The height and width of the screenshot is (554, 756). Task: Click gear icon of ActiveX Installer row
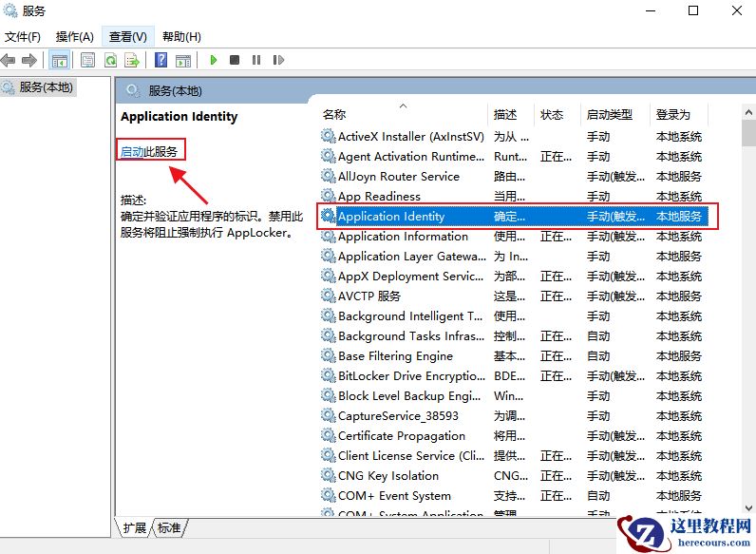(x=329, y=136)
